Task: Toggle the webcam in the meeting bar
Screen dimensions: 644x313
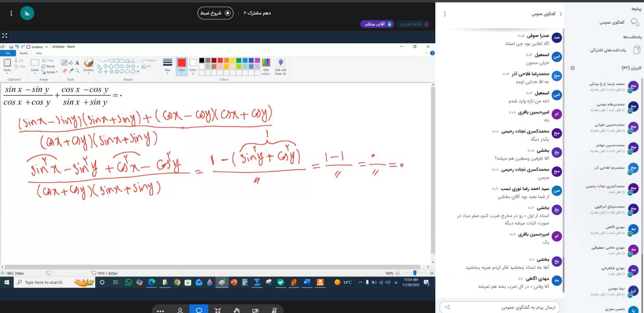Action: click(x=255, y=311)
